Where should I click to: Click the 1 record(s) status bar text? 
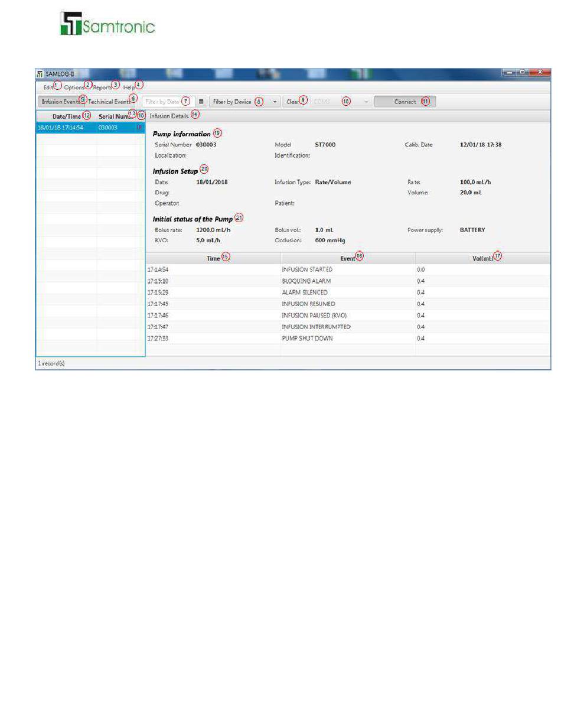point(51,363)
